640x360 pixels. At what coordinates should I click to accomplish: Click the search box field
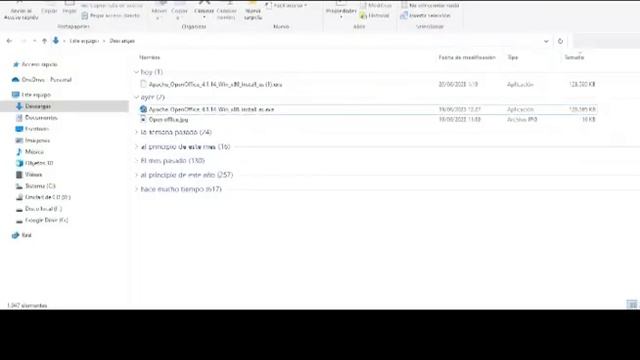click(x=606, y=41)
